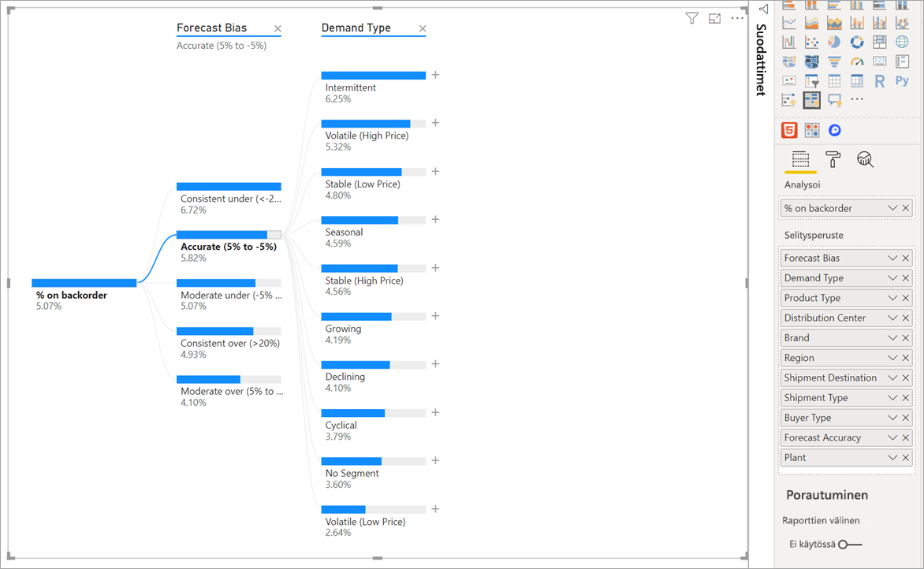924x569 pixels.
Task: Open dropdown chevron for Brand field
Action: 892,338
